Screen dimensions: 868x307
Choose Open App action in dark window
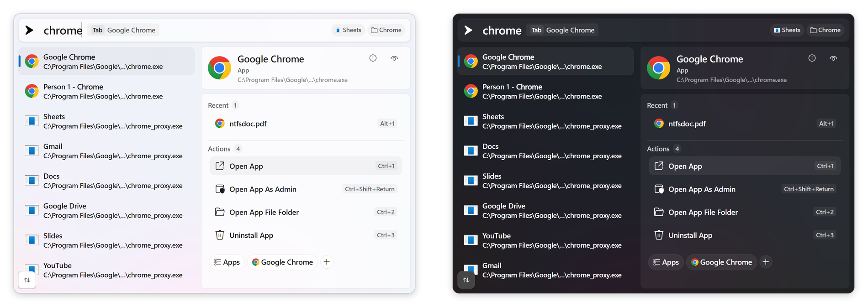[745, 166]
